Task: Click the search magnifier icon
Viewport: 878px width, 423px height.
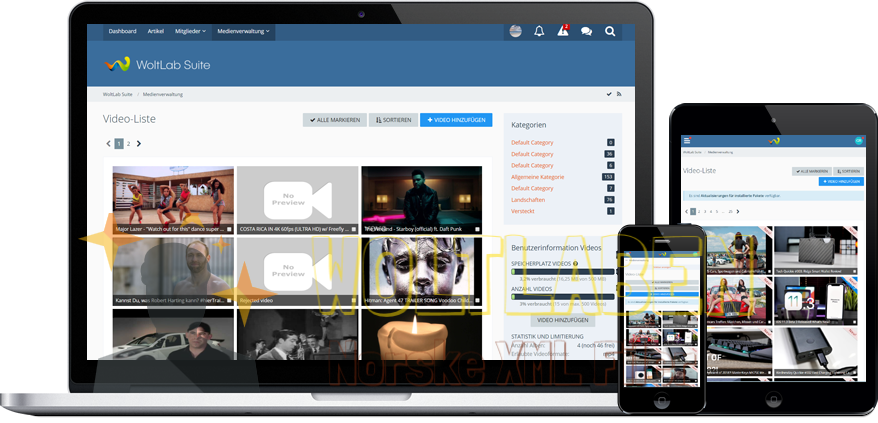Action: pyautogui.click(x=610, y=31)
